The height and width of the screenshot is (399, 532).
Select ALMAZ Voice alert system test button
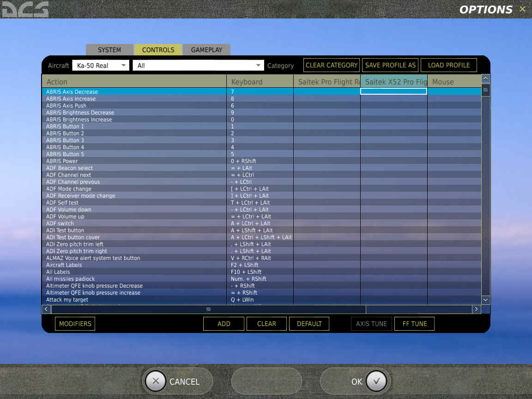[x=93, y=258]
